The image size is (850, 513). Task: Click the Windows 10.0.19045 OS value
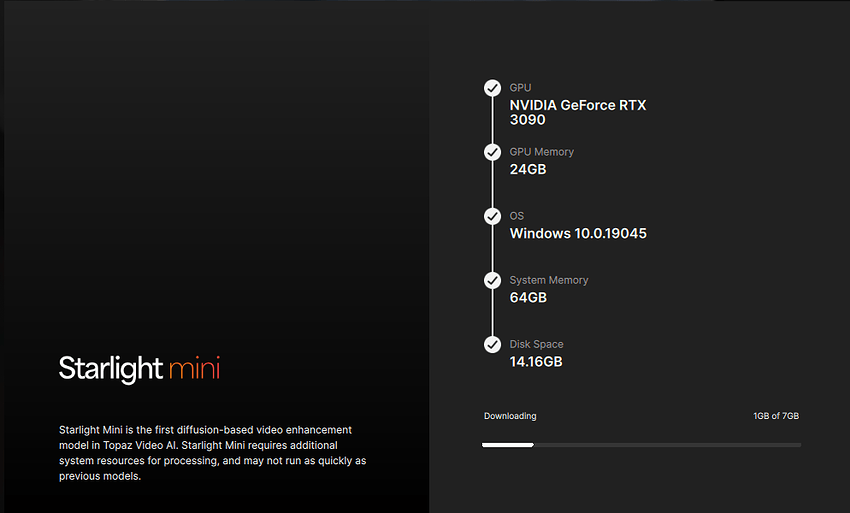pyautogui.click(x=578, y=233)
